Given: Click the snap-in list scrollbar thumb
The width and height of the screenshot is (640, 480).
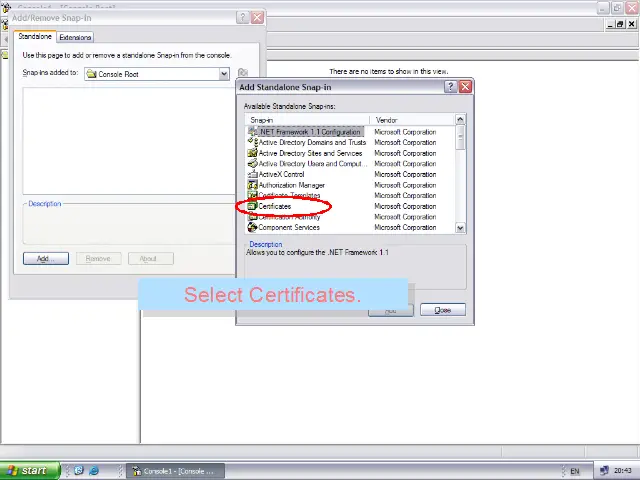Looking at the screenshot, I should 460,138.
